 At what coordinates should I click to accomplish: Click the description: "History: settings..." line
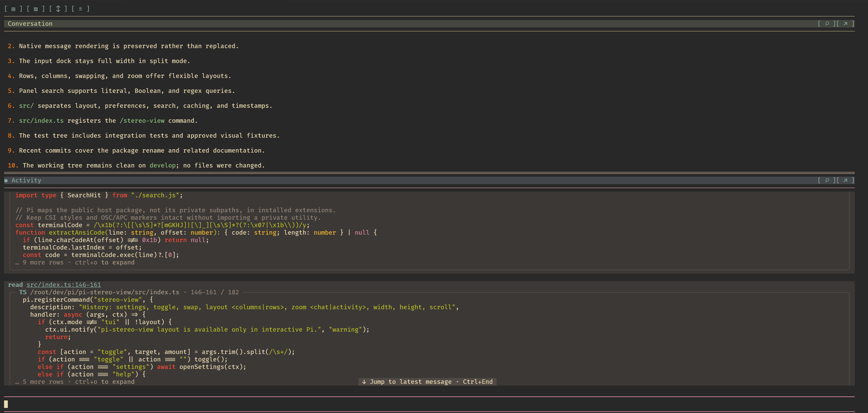click(x=245, y=307)
